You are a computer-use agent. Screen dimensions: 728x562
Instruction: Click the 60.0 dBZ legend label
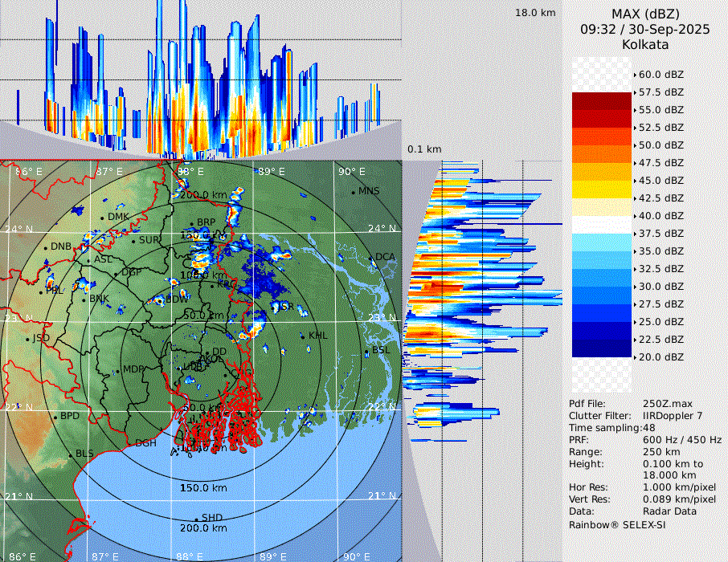pos(661,75)
